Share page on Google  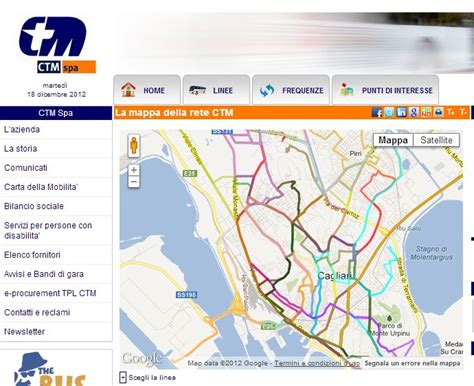pos(414,112)
